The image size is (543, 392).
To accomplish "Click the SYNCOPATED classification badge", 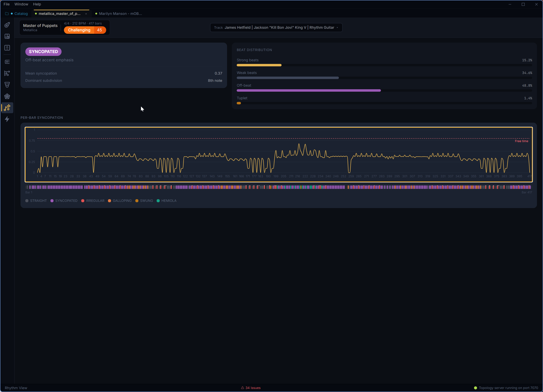I will (43, 51).
